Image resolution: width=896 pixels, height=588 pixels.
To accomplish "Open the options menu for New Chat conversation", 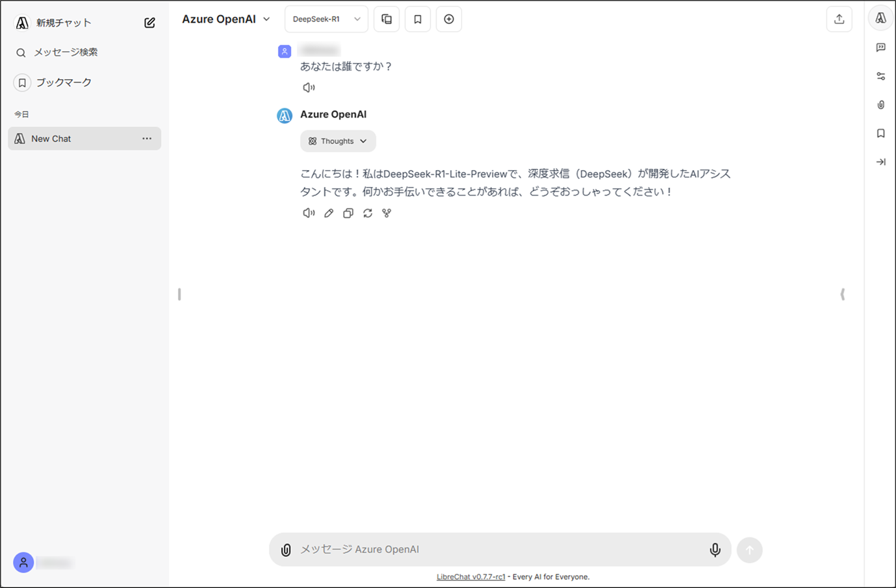I will point(147,138).
